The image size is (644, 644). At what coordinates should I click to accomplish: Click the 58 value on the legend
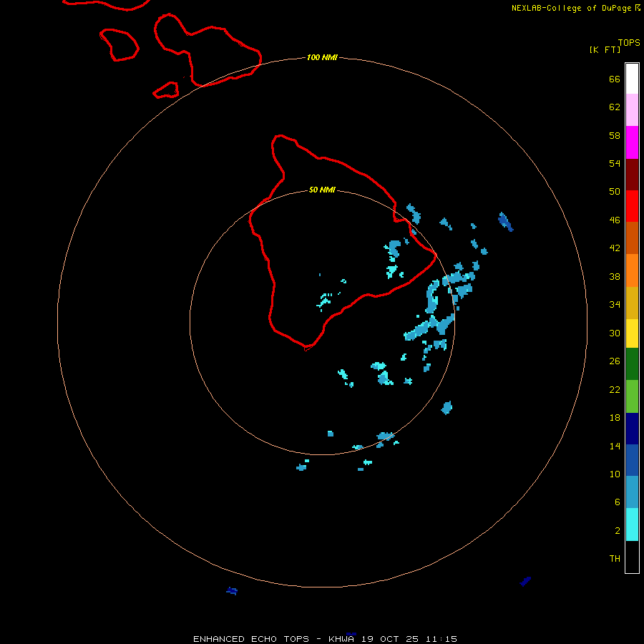(615, 135)
